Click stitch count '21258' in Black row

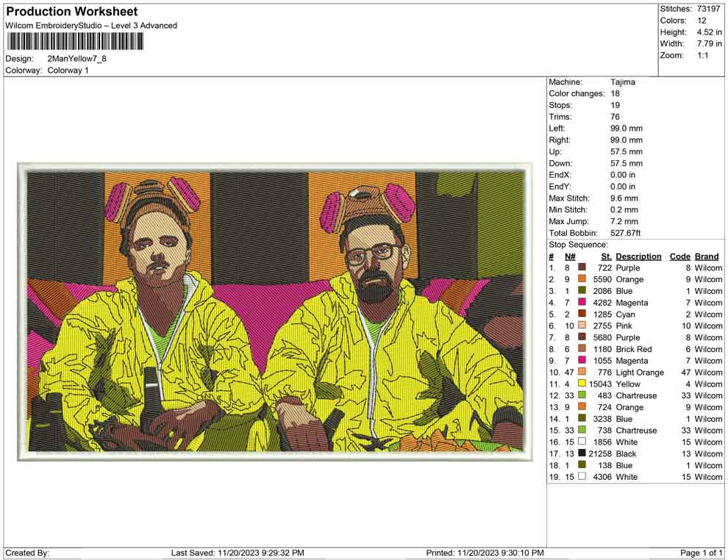point(600,453)
